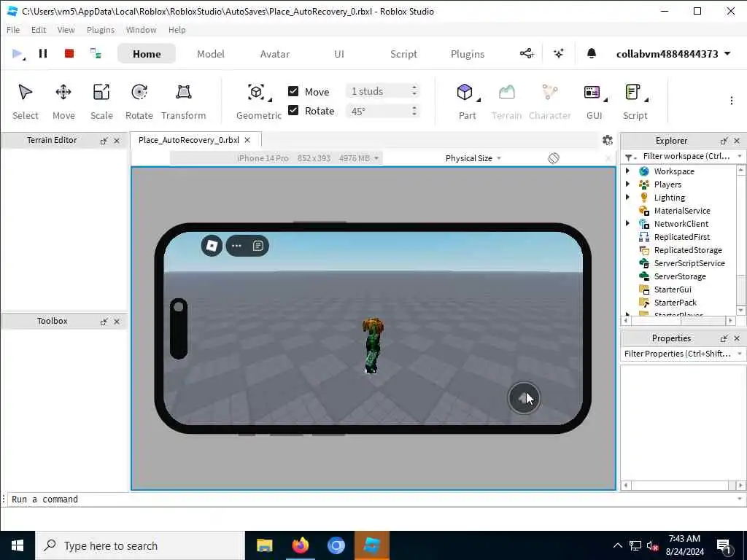Rotate emulated device orientation
Viewport: 747px width, 560px height.
pyautogui.click(x=553, y=158)
